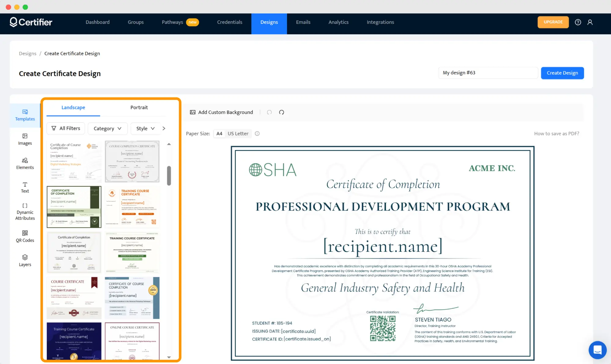Open the Images sidebar panel
The height and width of the screenshot is (364, 611).
click(25, 139)
